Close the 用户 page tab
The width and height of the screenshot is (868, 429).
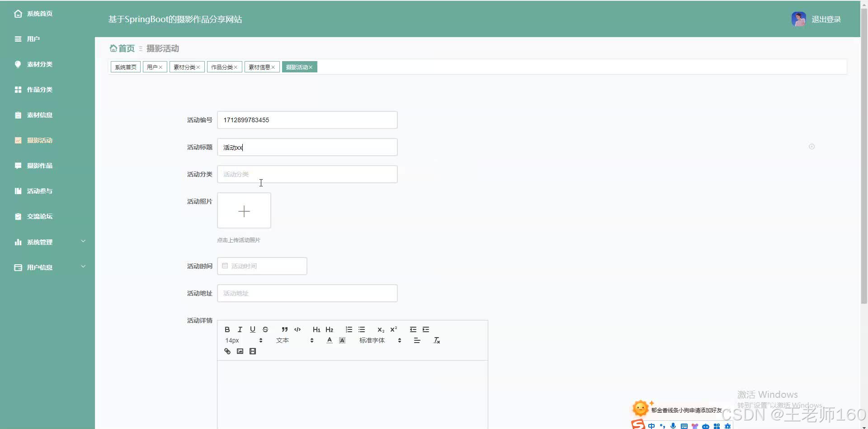coord(160,67)
